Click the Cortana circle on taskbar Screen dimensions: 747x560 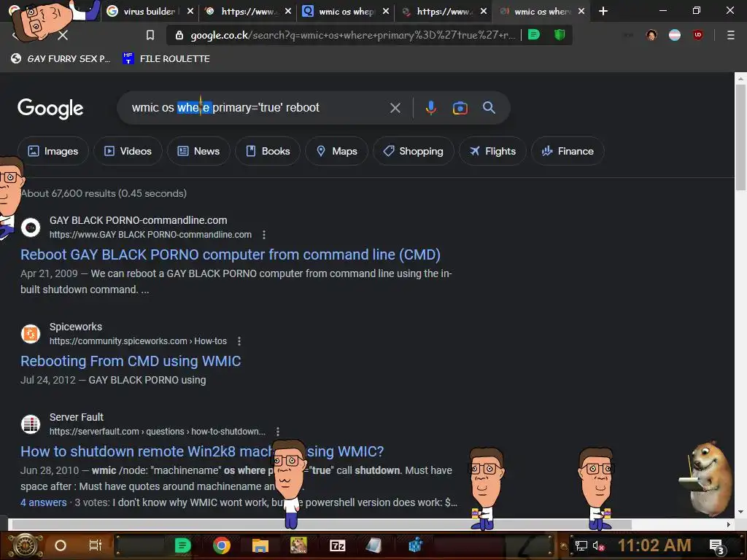(x=61, y=545)
